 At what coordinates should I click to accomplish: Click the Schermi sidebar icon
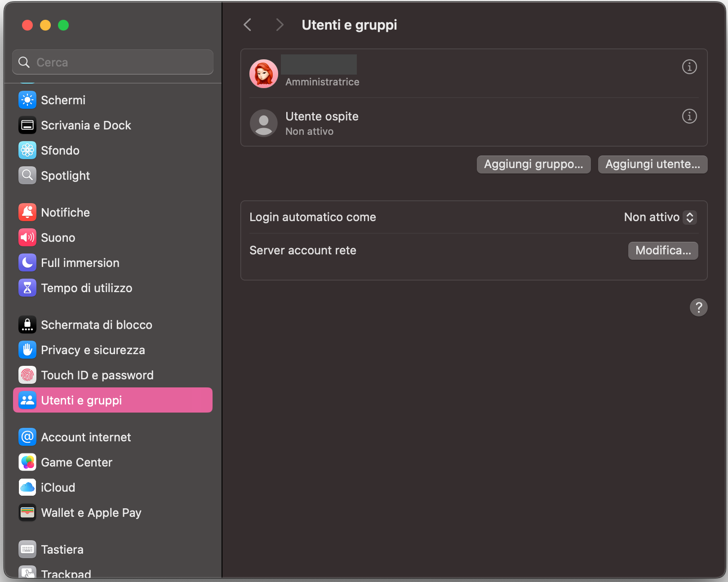pyautogui.click(x=27, y=100)
